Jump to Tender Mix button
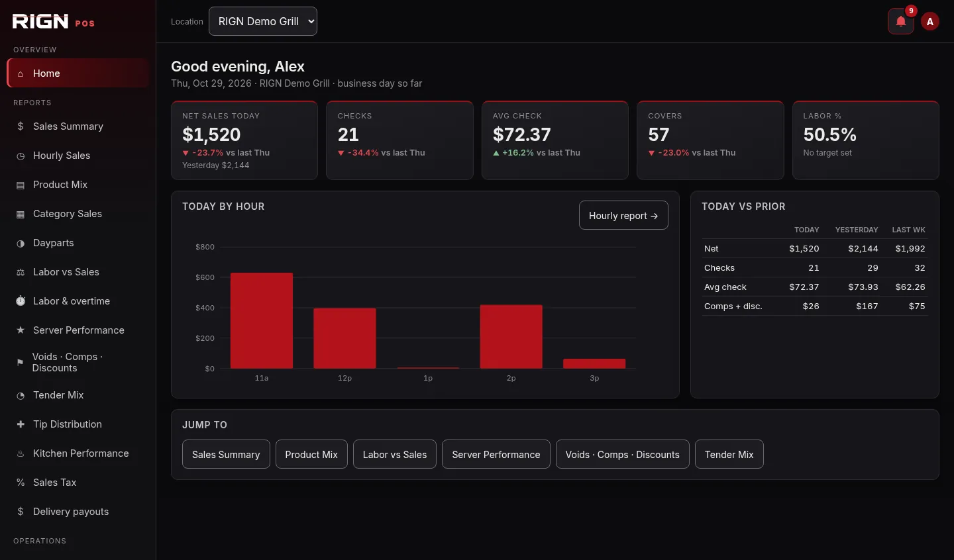The width and height of the screenshot is (954, 560). coord(729,454)
